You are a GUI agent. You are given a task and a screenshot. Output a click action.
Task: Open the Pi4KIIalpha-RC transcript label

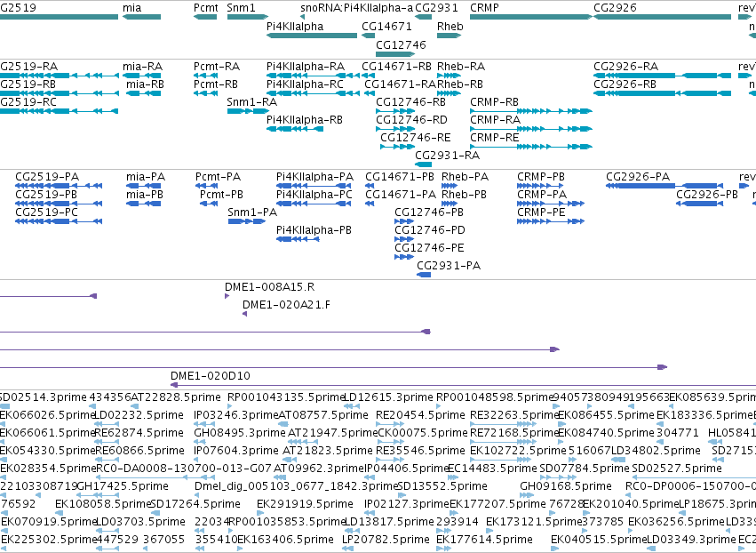pos(305,84)
